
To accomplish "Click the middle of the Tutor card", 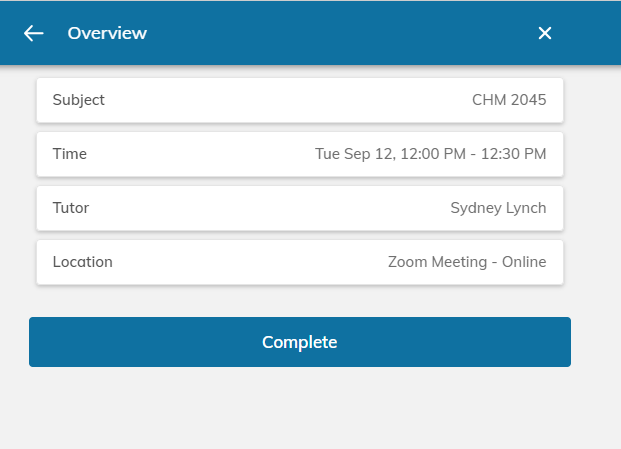I will 300,208.
